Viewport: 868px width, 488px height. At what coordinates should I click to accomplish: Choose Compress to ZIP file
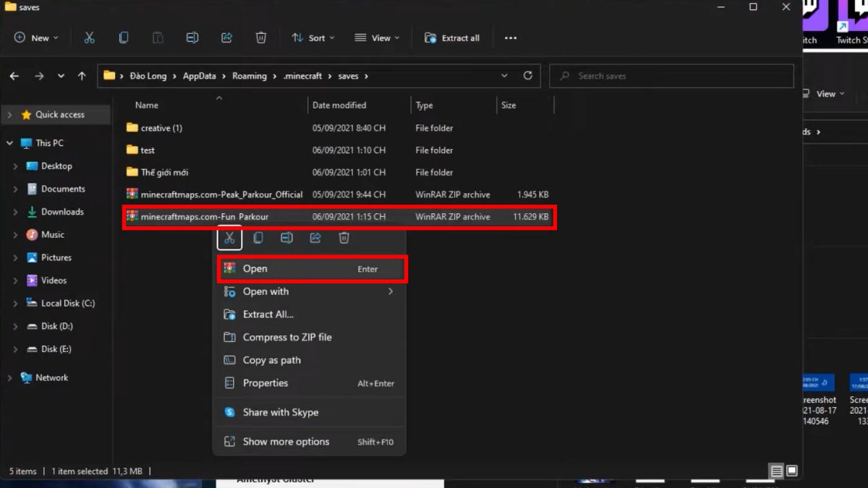point(287,337)
